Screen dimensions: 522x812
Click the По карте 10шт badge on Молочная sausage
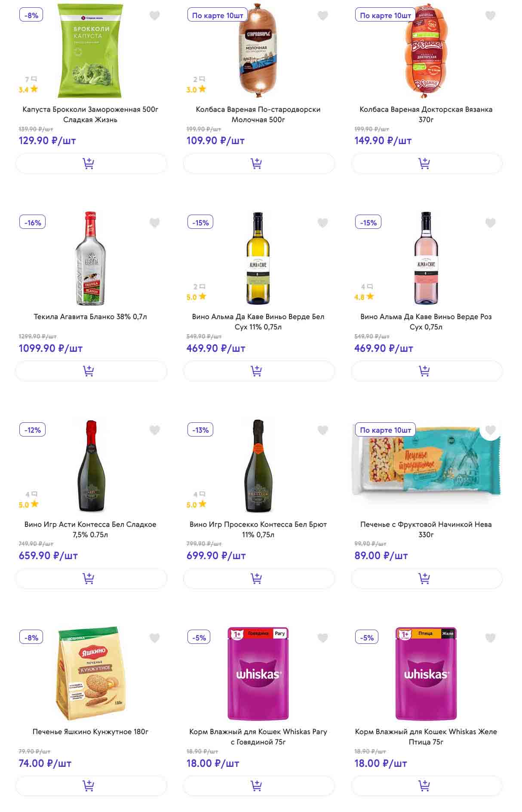click(x=218, y=15)
